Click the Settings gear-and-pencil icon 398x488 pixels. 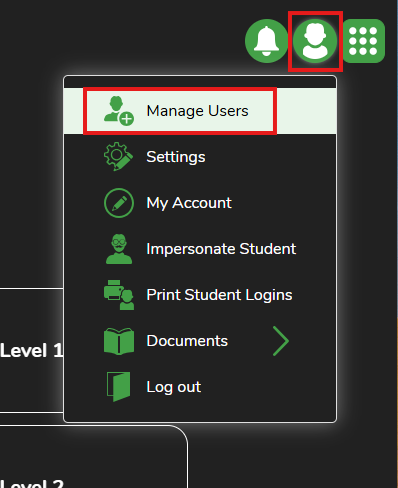point(118,157)
